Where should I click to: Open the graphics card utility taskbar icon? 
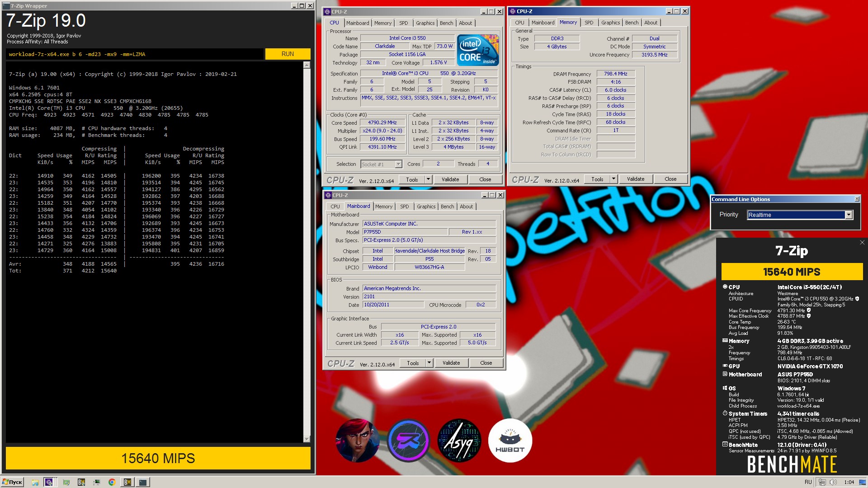(66, 482)
